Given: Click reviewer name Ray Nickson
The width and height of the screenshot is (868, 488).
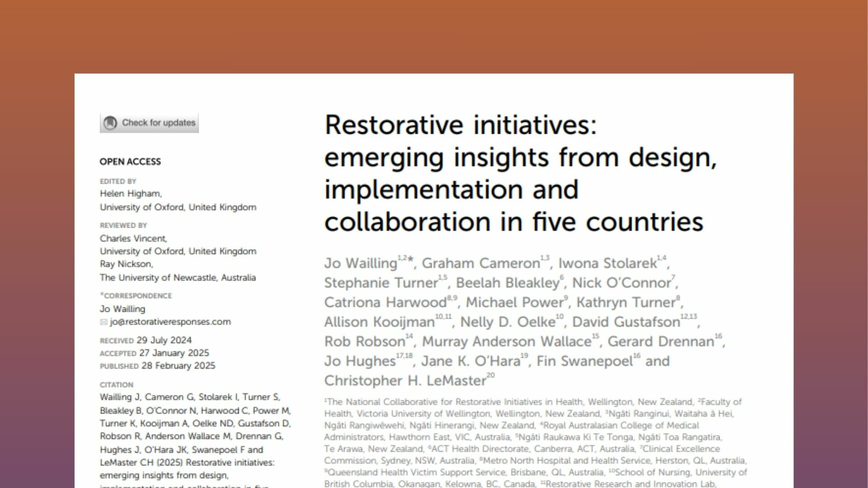Looking at the screenshot, I should 126,264.
